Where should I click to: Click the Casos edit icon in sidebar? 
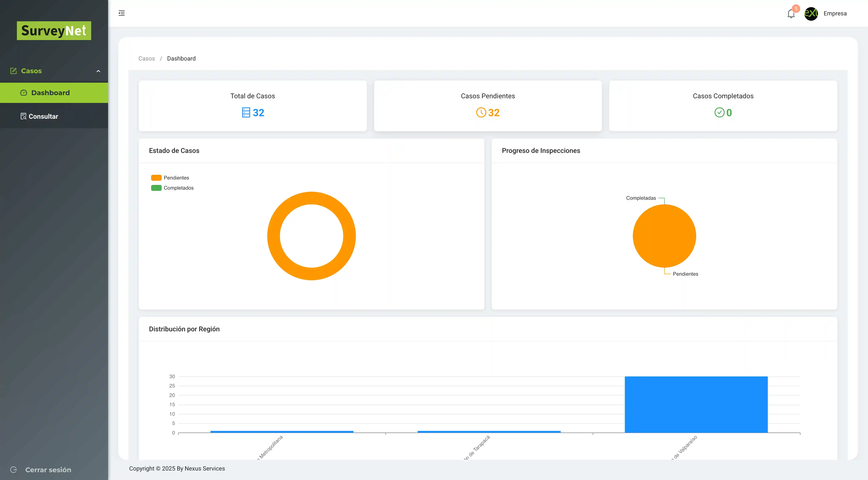[x=14, y=71]
